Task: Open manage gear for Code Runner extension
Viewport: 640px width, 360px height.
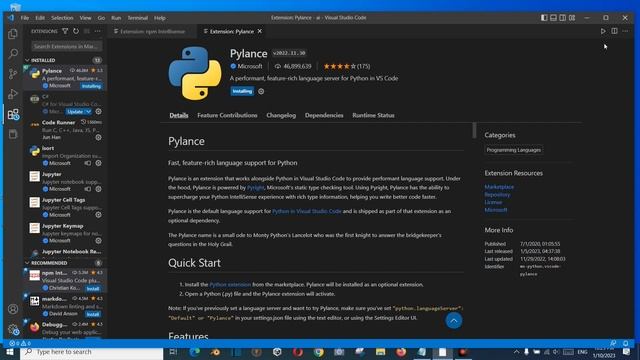Action: [x=98, y=138]
